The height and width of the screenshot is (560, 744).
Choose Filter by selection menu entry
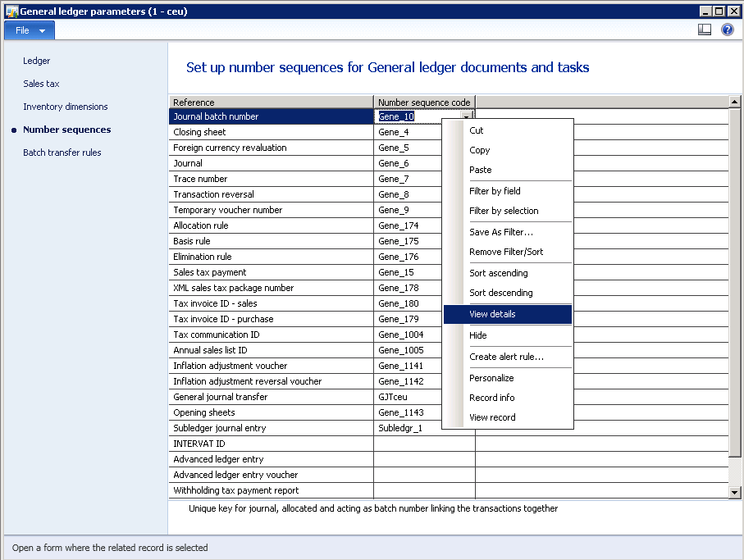click(x=504, y=211)
